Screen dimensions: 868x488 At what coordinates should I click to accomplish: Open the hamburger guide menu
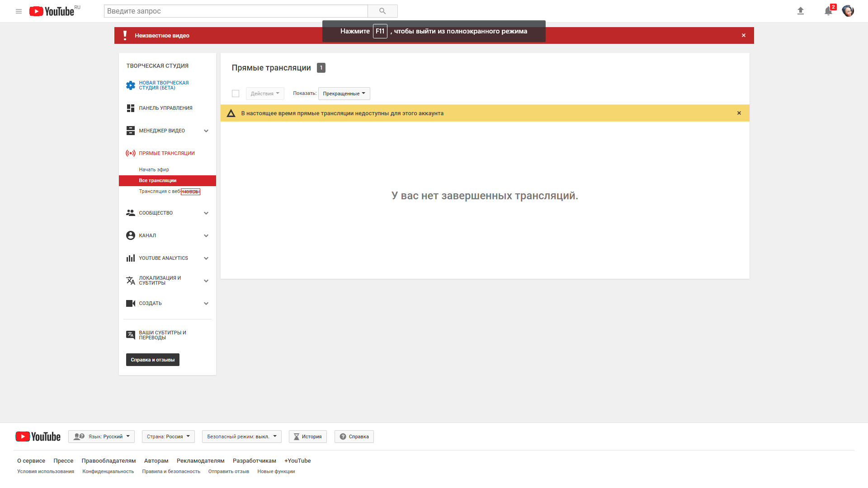(19, 11)
